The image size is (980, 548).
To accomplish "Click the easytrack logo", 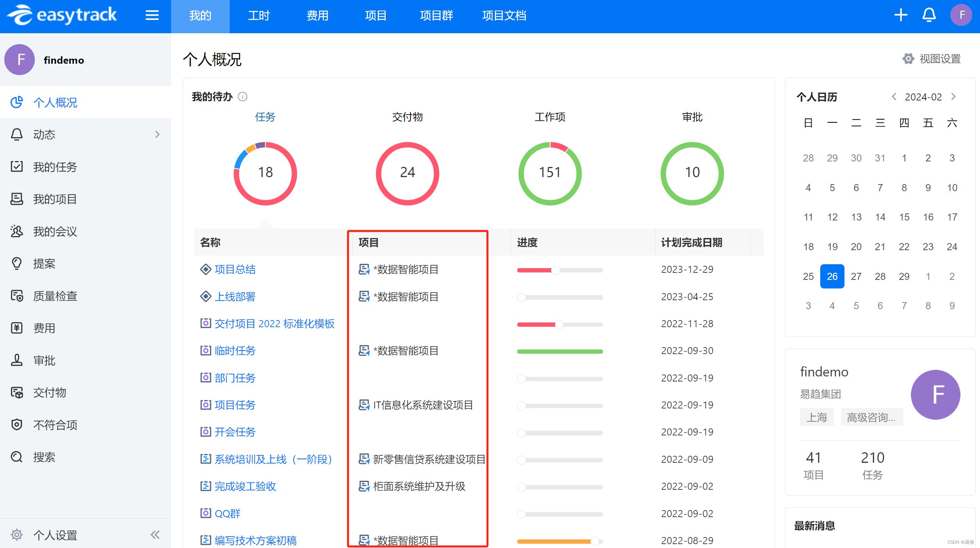I will click(x=62, y=15).
